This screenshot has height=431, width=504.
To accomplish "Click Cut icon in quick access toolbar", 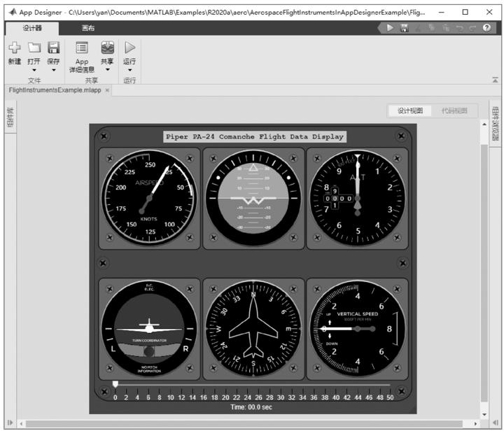I will (418, 28).
